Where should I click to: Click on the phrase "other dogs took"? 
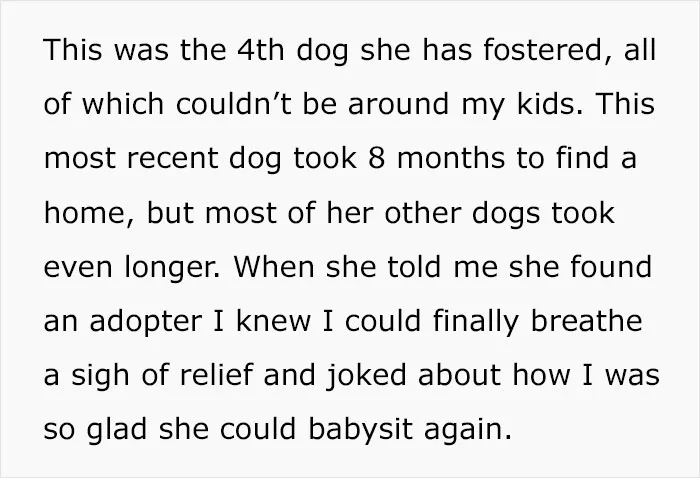point(500,214)
